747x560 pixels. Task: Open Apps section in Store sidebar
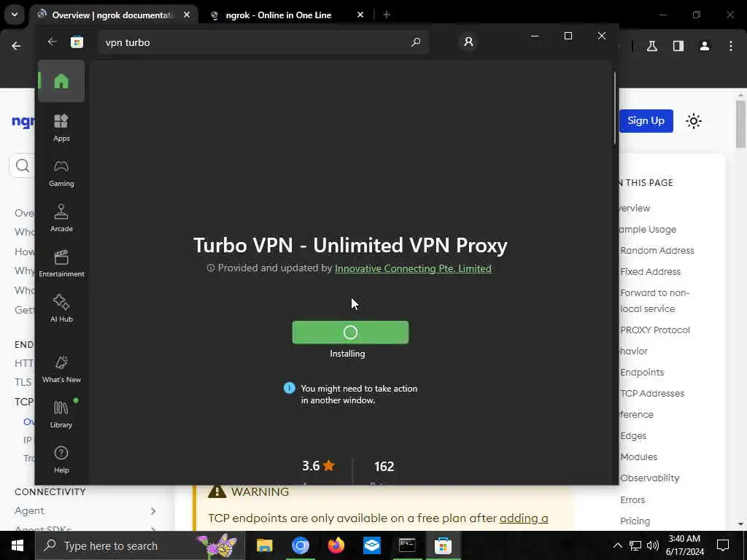(x=61, y=128)
